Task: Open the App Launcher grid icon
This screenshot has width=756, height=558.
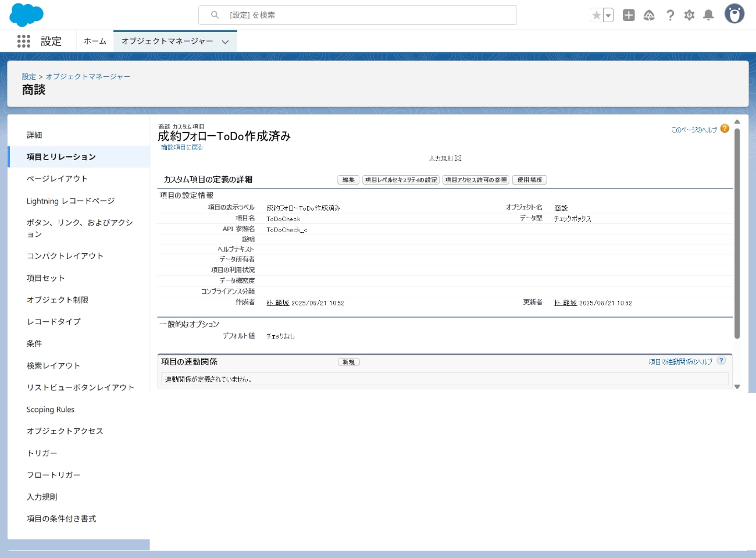Action: pyautogui.click(x=23, y=41)
